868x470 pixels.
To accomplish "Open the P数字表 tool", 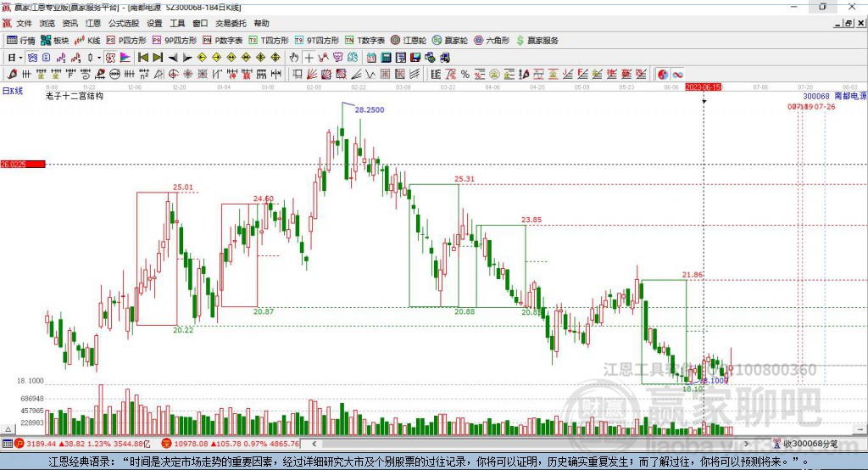I will 223,41.
